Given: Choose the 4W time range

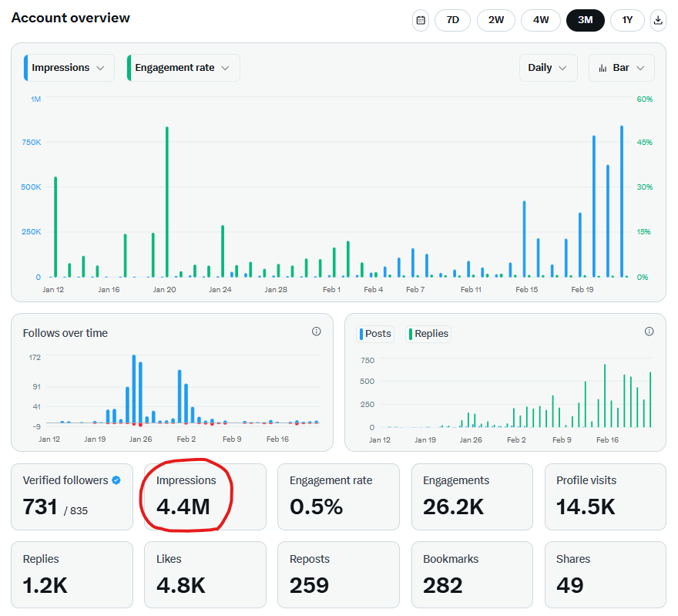Looking at the screenshot, I should coord(541,20).
